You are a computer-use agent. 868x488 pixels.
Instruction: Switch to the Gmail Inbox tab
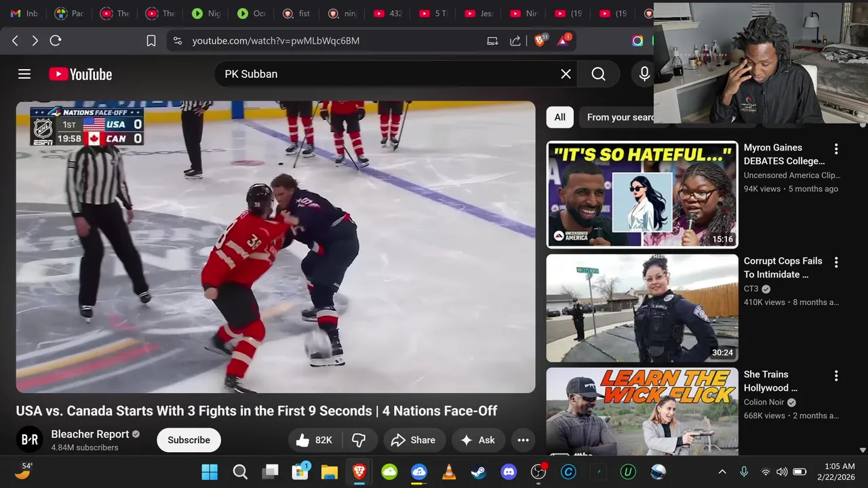pyautogui.click(x=24, y=14)
